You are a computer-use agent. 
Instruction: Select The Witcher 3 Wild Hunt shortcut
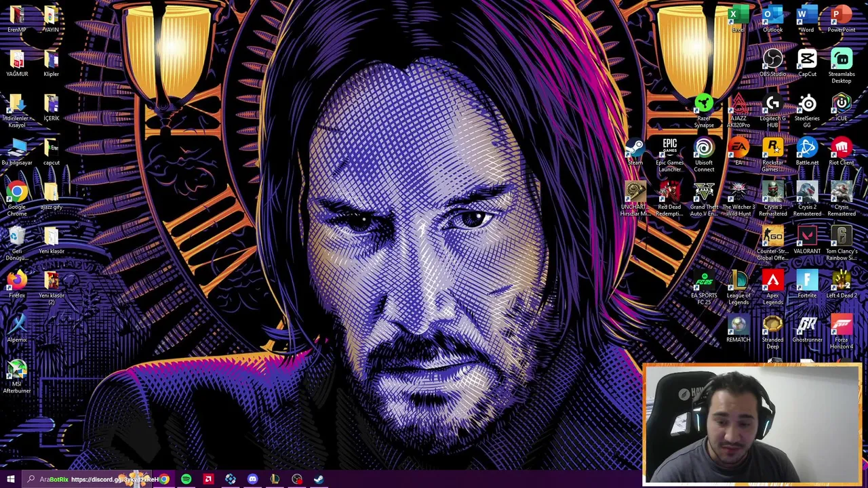738,199
